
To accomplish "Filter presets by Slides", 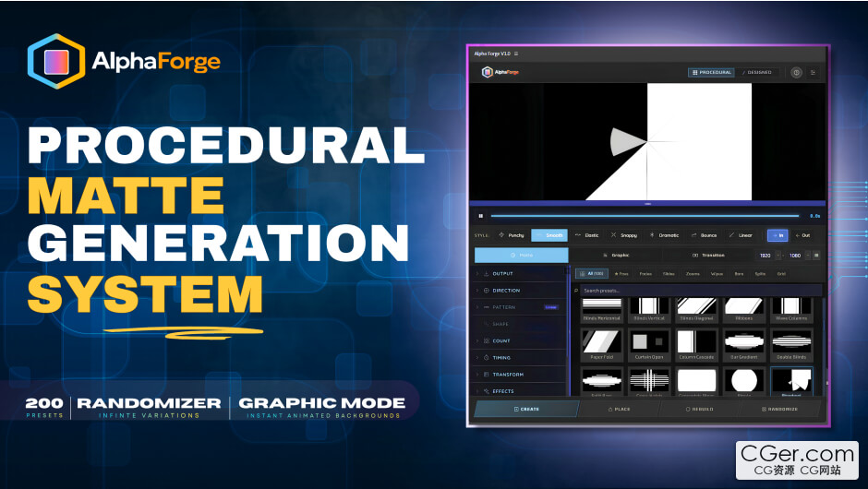I will [669, 273].
